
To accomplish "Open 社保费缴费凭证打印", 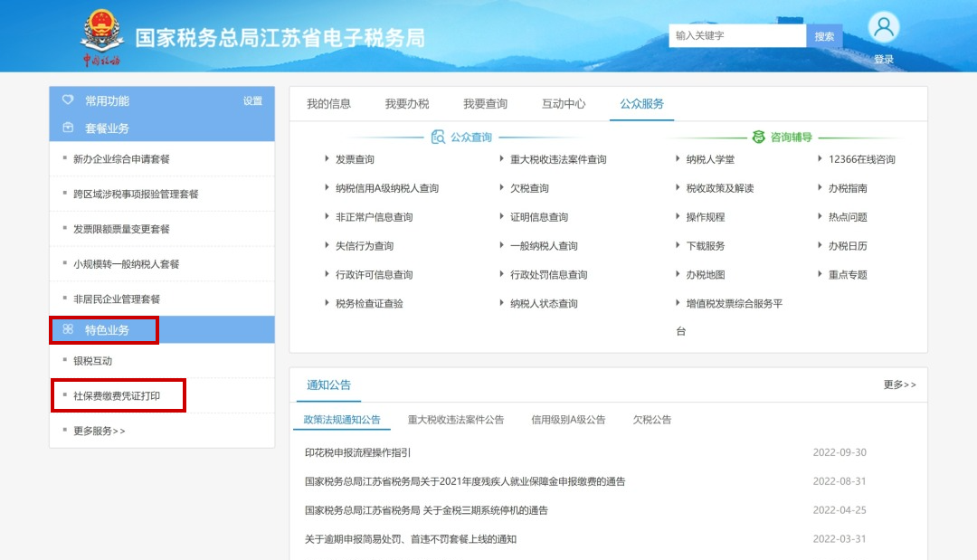I will 117,395.
